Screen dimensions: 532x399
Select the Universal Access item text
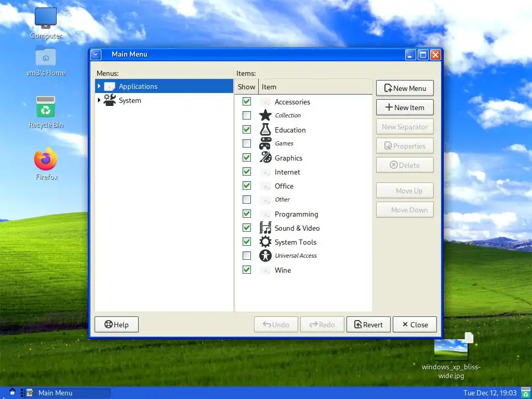pyautogui.click(x=296, y=256)
